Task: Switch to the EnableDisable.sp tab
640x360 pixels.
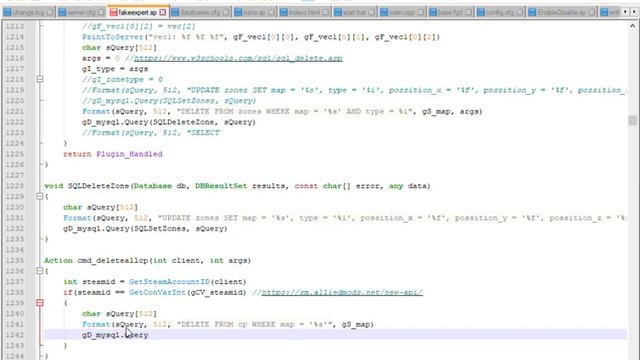Action: coord(562,13)
